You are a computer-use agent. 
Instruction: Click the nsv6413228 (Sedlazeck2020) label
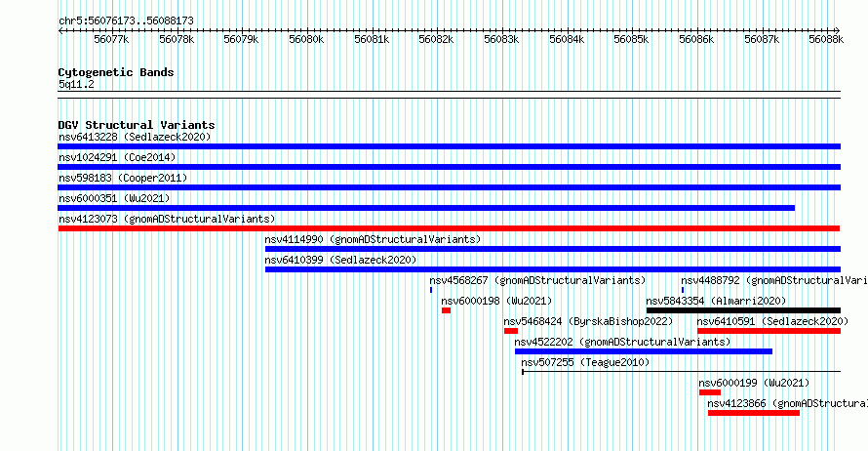135,137
